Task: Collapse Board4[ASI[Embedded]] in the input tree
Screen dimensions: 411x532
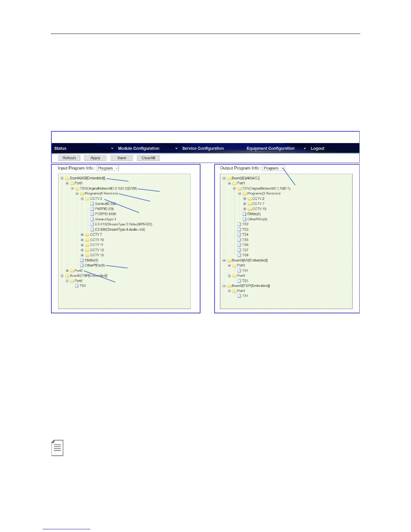Action: (x=62, y=178)
